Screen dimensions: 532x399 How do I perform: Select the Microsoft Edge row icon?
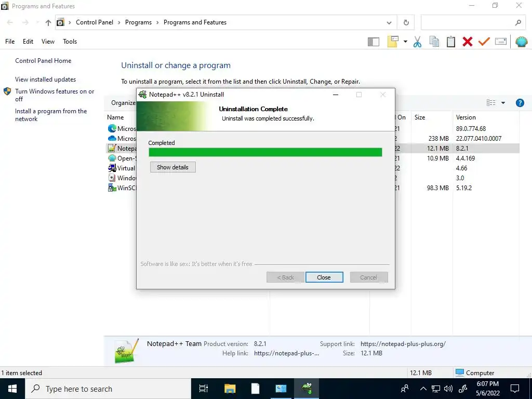pyautogui.click(x=112, y=129)
